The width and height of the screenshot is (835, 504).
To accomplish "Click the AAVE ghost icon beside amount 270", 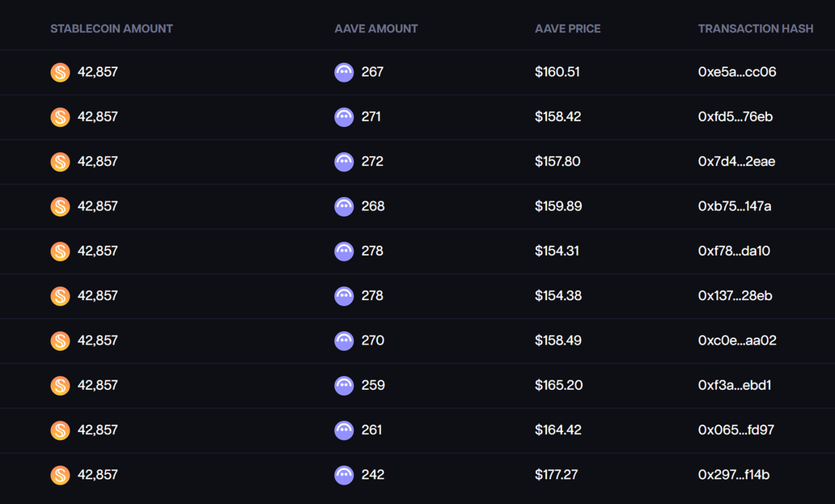I will pos(344,341).
